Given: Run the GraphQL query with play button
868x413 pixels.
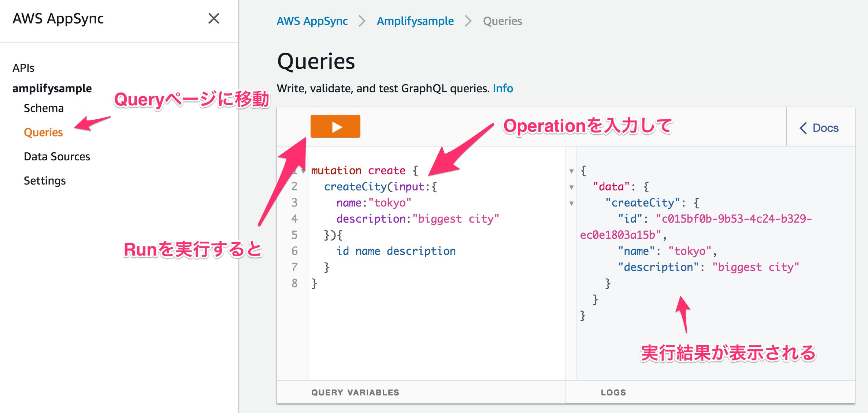Looking at the screenshot, I should click(x=335, y=127).
